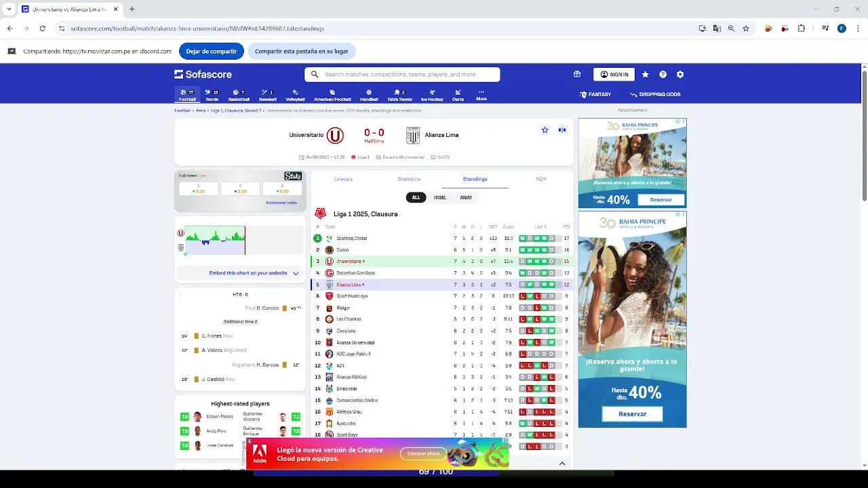Click the Liga 1, Clausura, Round 7 breadcrumb

(235, 110)
